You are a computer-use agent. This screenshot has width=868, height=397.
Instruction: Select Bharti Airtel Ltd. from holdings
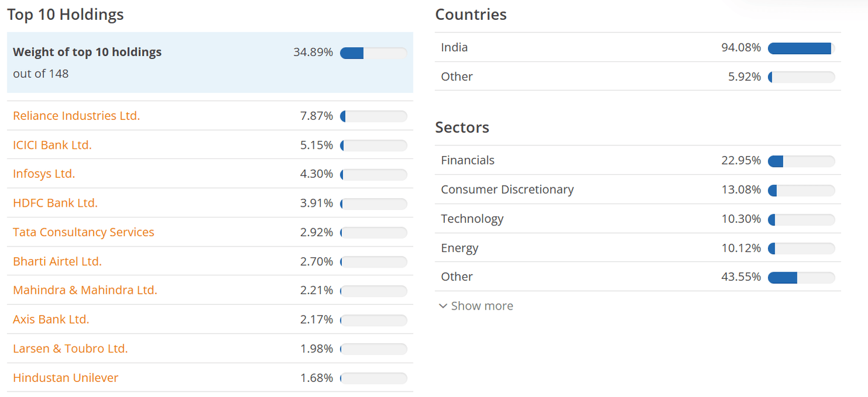(x=57, y=261)
